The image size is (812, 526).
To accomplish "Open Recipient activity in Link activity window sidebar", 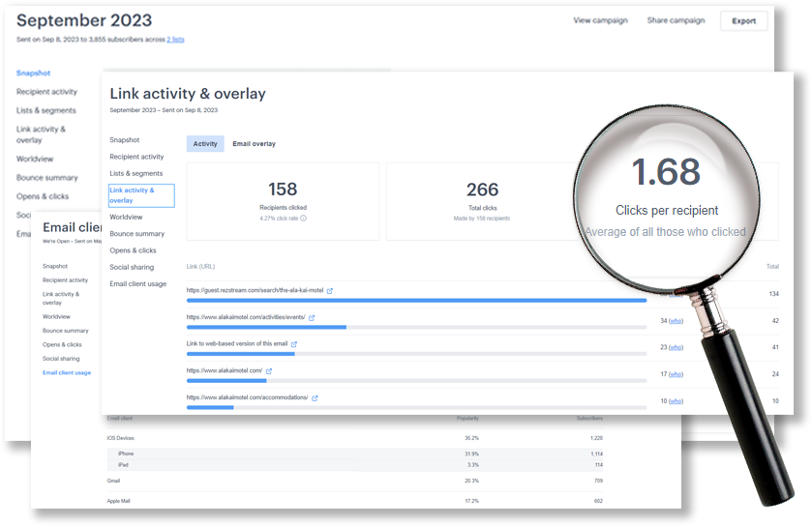I will 136,157.
